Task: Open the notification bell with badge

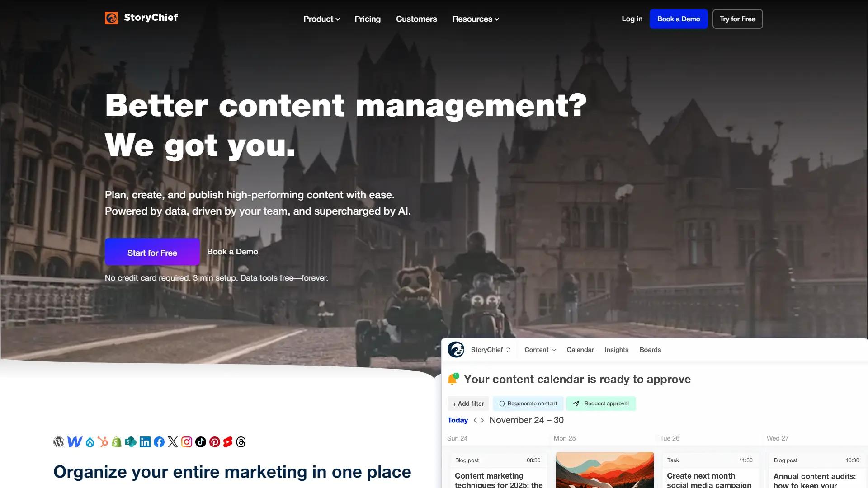Action: tap(453, 379)
